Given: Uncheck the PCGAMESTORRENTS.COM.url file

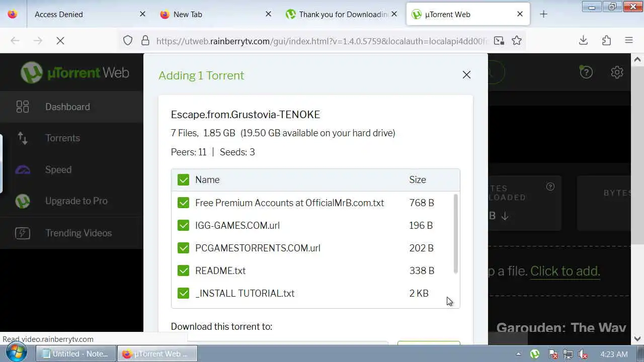Looking at the screenshot, I should 183,248.
